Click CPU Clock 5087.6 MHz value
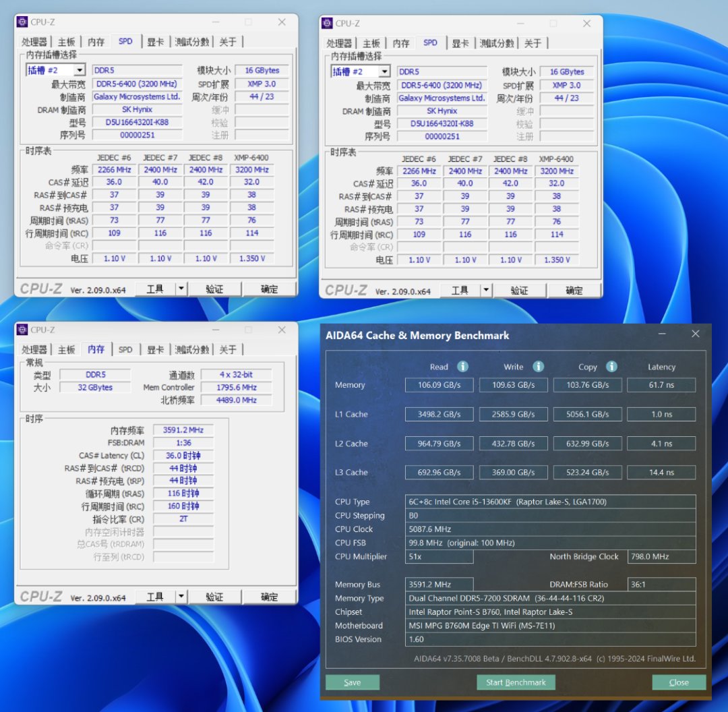 point(550,529)
